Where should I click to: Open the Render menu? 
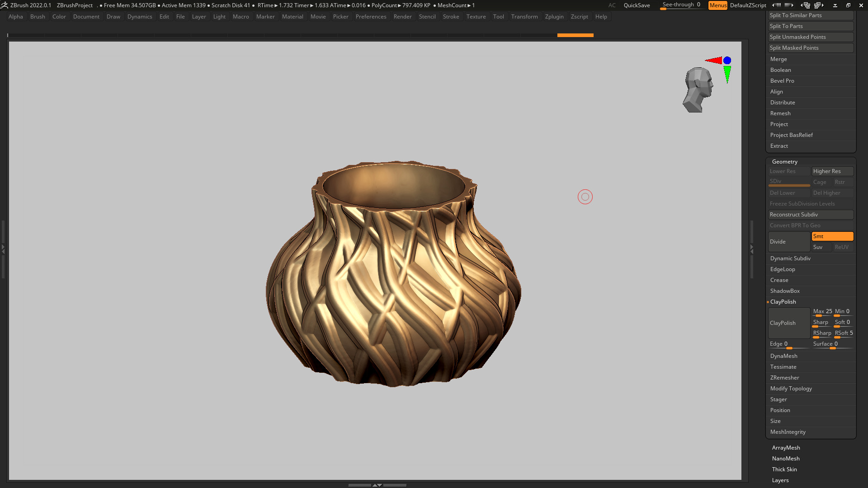point(402,17)
